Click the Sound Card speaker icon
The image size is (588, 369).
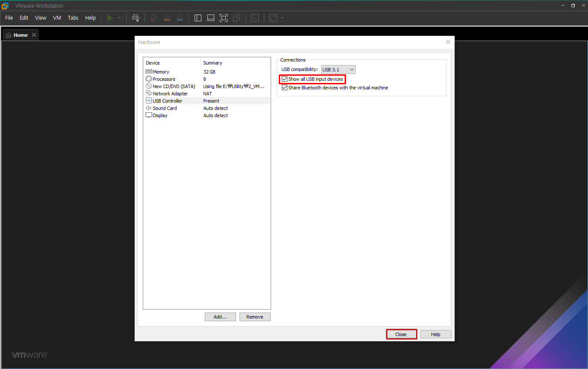tap(149, 108)
